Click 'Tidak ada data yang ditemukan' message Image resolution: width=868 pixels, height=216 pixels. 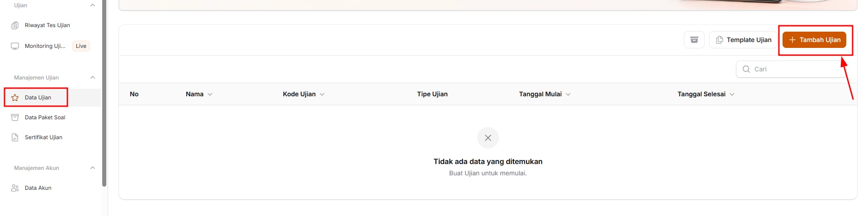[x=488, y=161]
